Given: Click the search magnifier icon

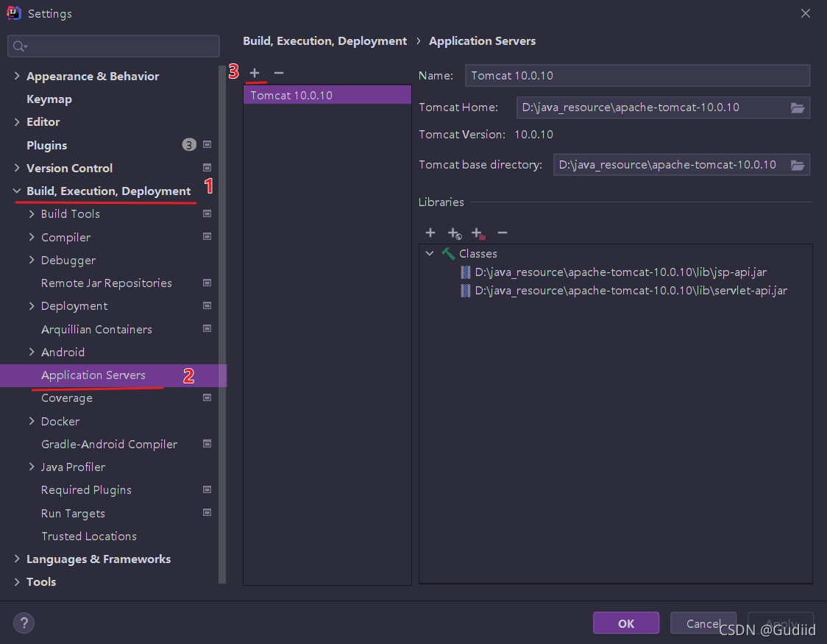Looking at the screenshot, I should tap(20, 46).
